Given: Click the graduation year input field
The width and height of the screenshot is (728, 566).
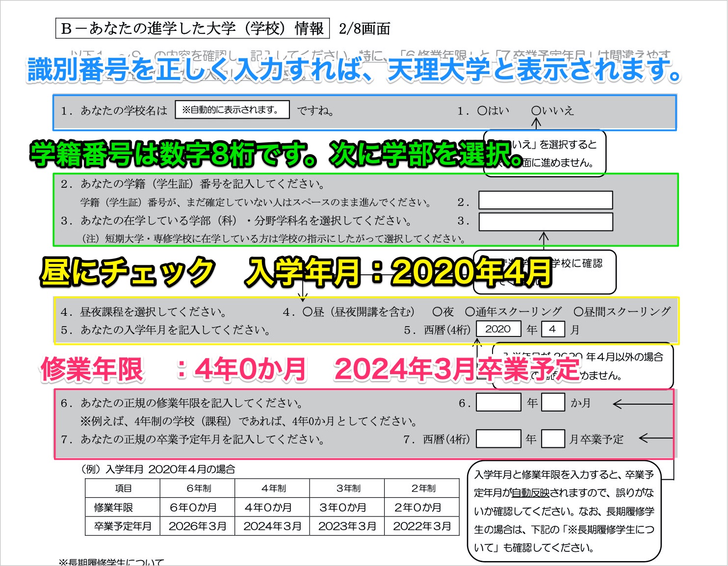Looking at the screenshot, I should tap(498, 439).
